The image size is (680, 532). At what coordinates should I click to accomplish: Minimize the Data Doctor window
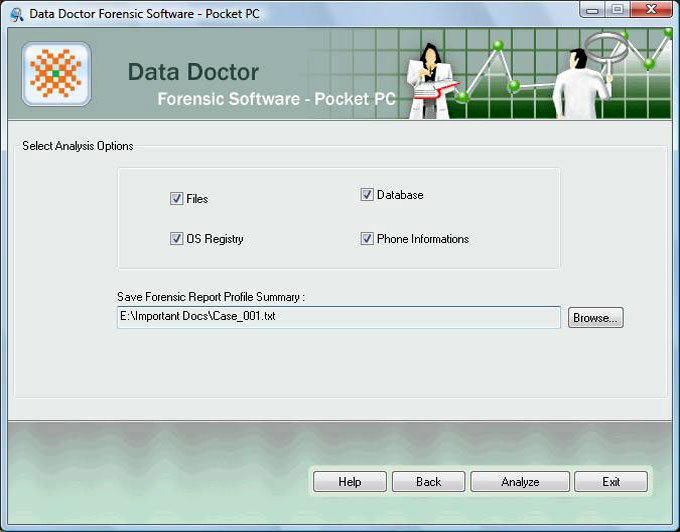[593, 11]
